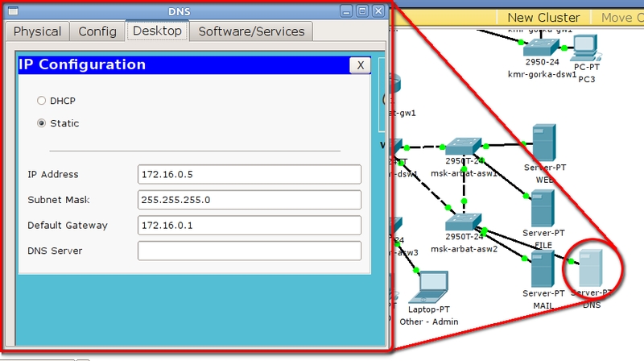
Task: Select the PC3 computer icon
Action: pyautogui.click(x=584, y=48)
